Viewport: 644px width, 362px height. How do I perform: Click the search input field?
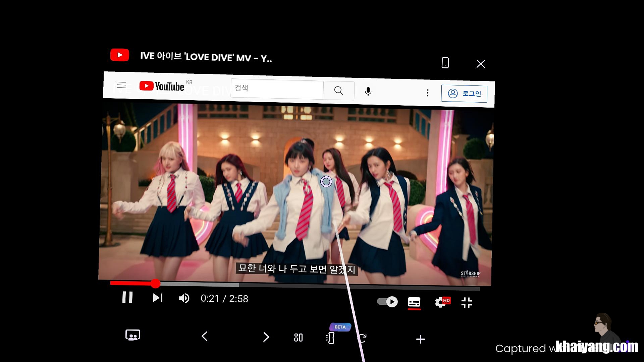pos(277,89)
